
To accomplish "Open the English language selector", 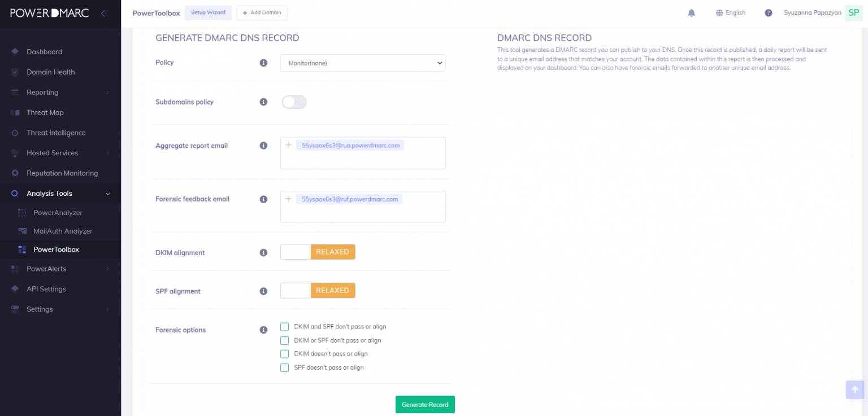I will click(730, 13).
